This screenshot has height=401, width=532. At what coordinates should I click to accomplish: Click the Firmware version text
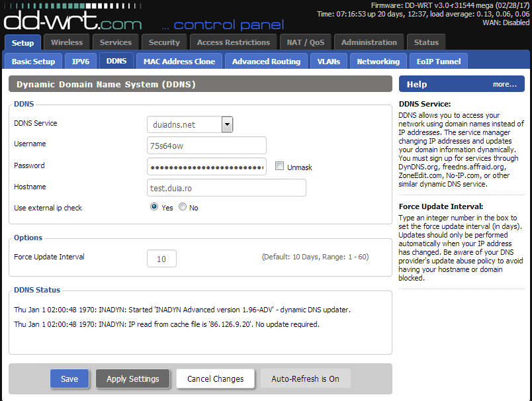pos(450,5)
